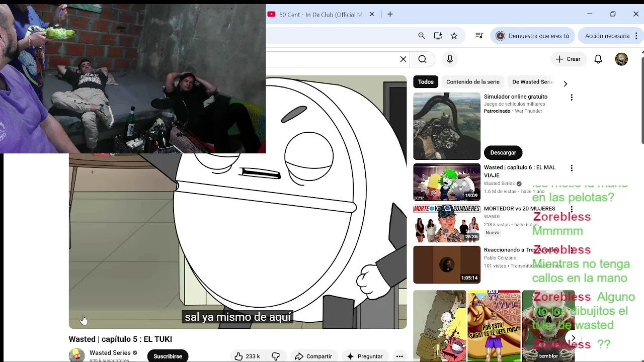
Task: Open the Crear menu
Action: point(568,59)
